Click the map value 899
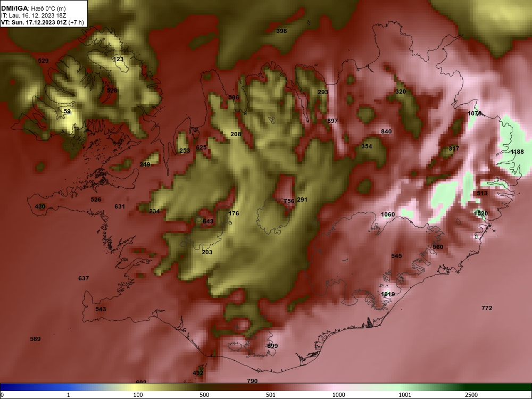 click(272, 346)
